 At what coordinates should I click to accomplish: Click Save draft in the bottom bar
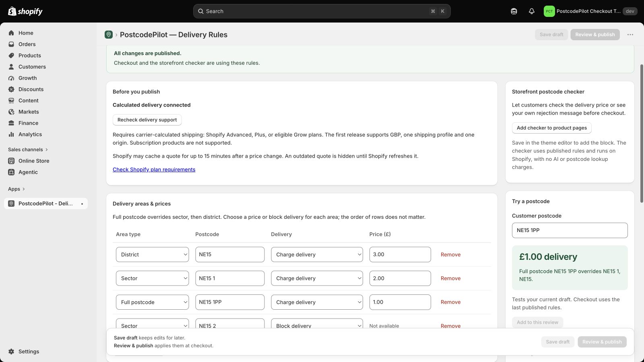pyautogui.click(x=558, y=342)
